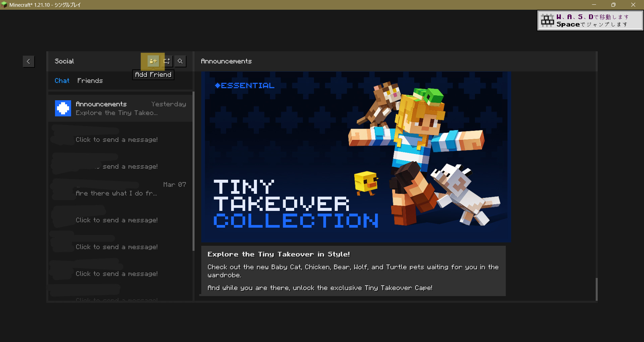
Task: Open the new group chat icon
Action: pos(167,61)
